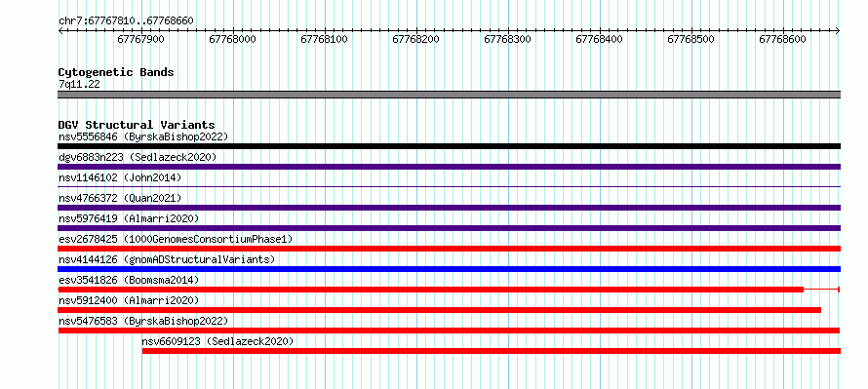Click ruler position 67768000
This screenshot has width=868, height=389.
232,39
